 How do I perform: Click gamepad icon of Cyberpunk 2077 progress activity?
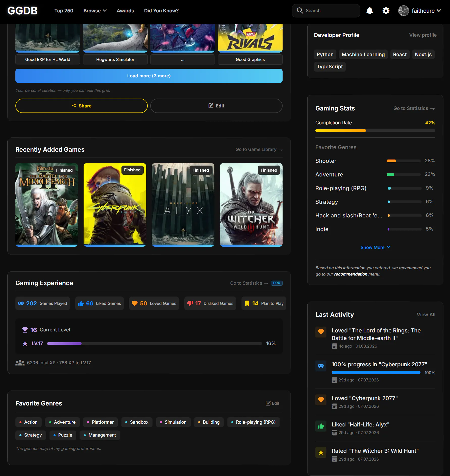[321, 366]
